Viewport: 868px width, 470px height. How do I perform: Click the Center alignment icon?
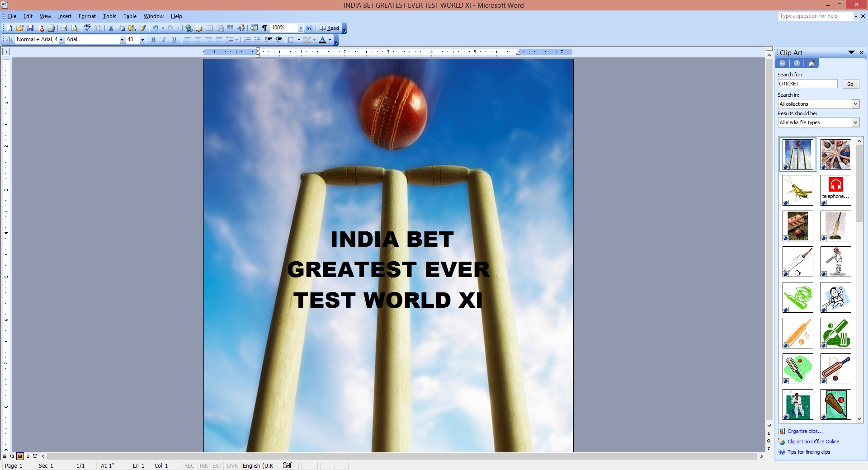click(x=198, y=40)
